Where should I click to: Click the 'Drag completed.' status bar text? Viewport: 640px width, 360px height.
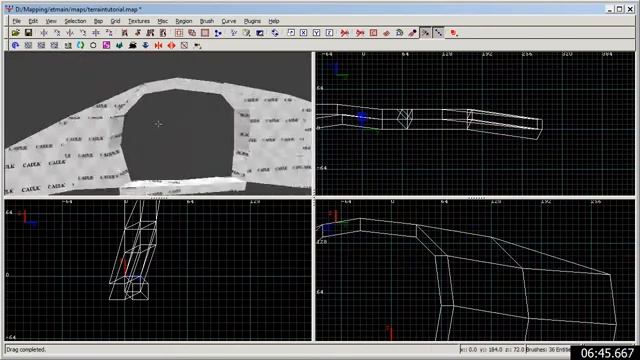[26, 350]
